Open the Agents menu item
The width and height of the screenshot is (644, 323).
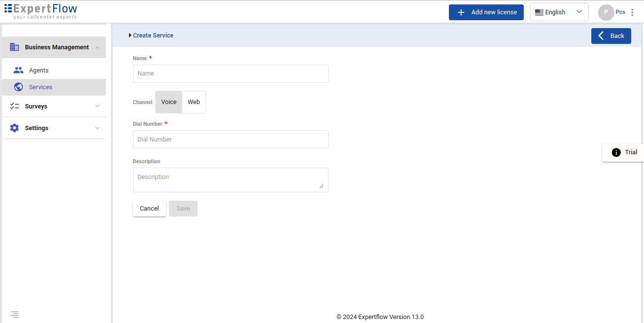[x=39, y=71]
